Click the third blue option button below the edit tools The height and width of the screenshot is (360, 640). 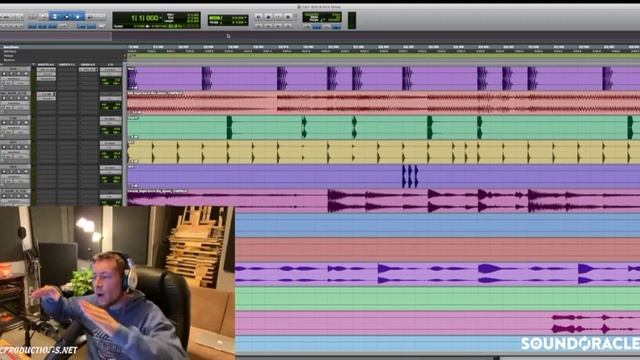[x=52, y=26]
